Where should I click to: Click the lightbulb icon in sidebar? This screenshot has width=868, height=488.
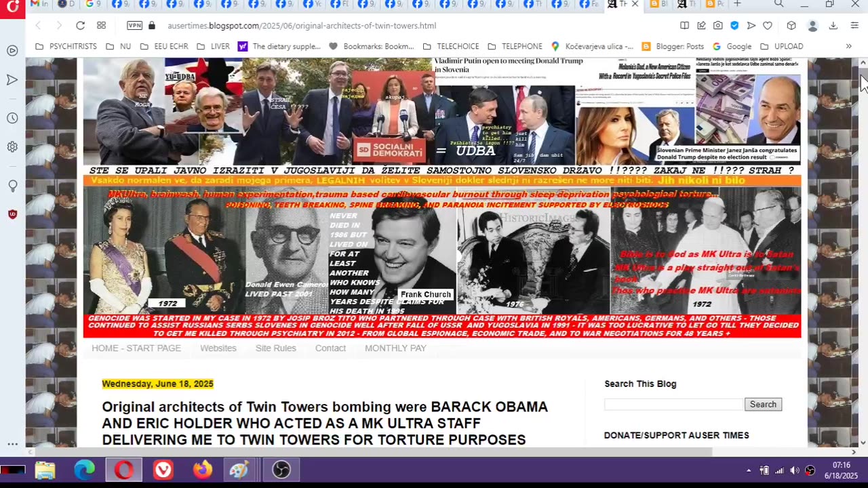coord(12,186)
